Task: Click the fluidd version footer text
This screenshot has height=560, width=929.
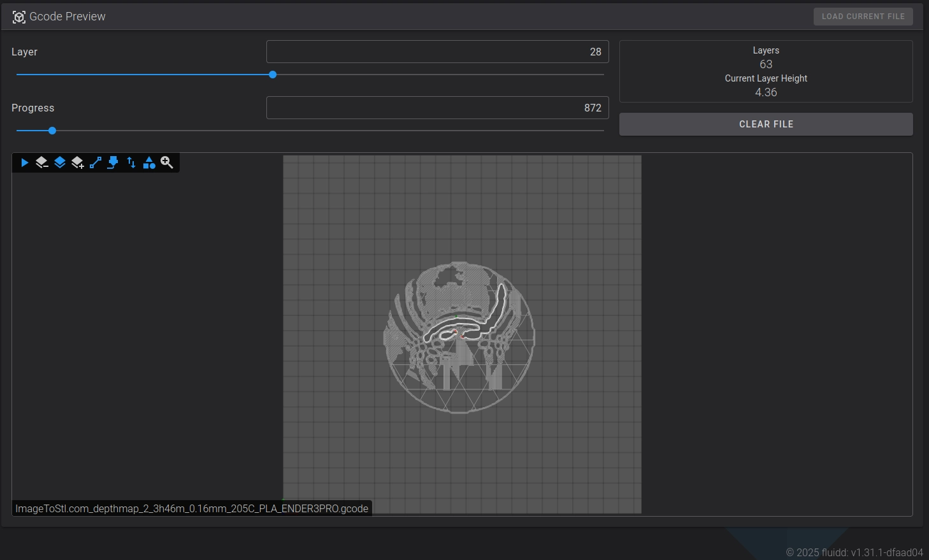Action: (854, 552)
